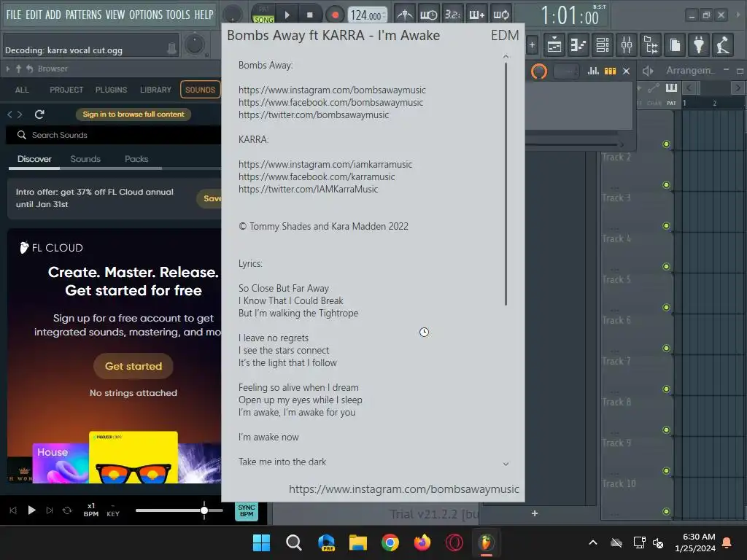Select the Track 10 label in playlist
Viewport: 747px width, 560px height.
tap(619, 483)
